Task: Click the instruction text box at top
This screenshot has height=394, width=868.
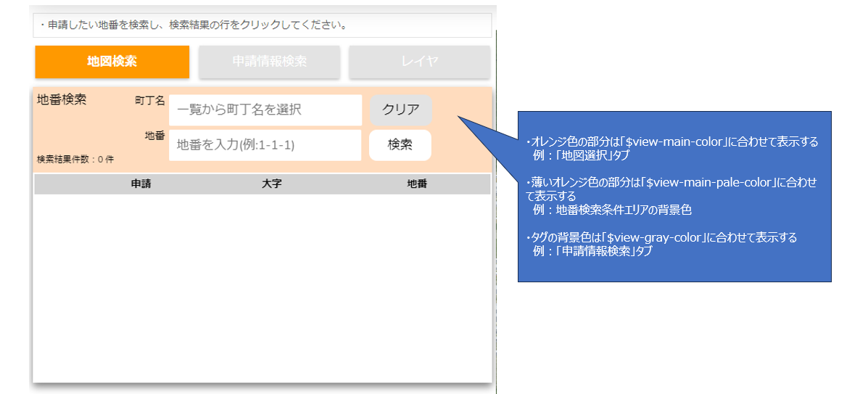Action: 262,25
